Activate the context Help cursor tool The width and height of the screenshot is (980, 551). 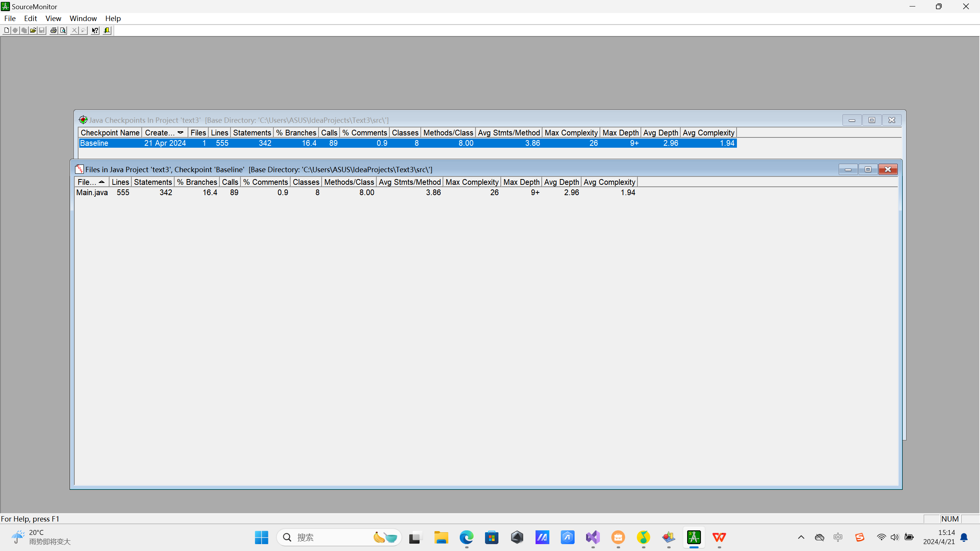coord(95,31)
